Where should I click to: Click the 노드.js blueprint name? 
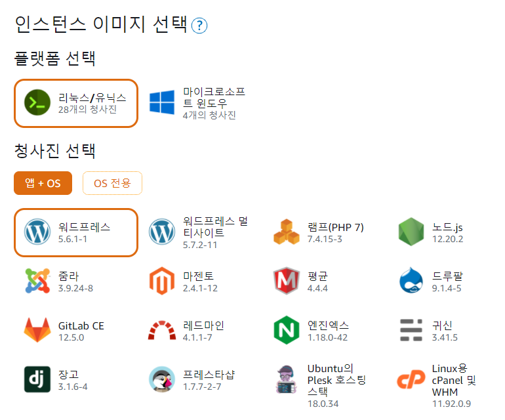447,227
